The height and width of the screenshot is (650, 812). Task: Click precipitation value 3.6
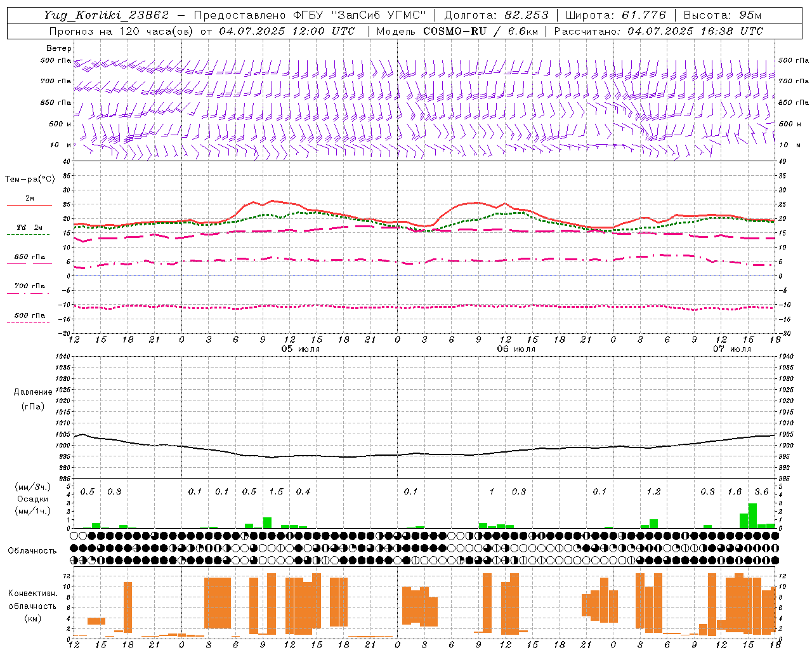pos(761,491)
